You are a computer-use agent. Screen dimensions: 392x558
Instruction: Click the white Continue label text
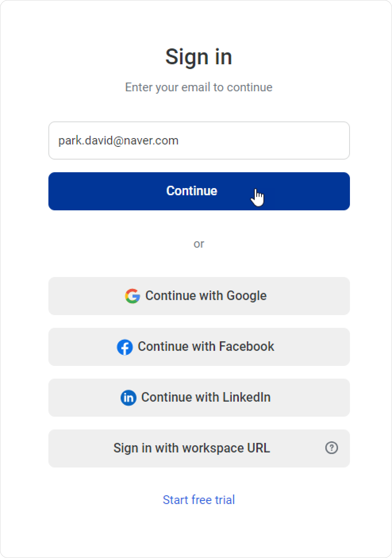click(192, 191)
